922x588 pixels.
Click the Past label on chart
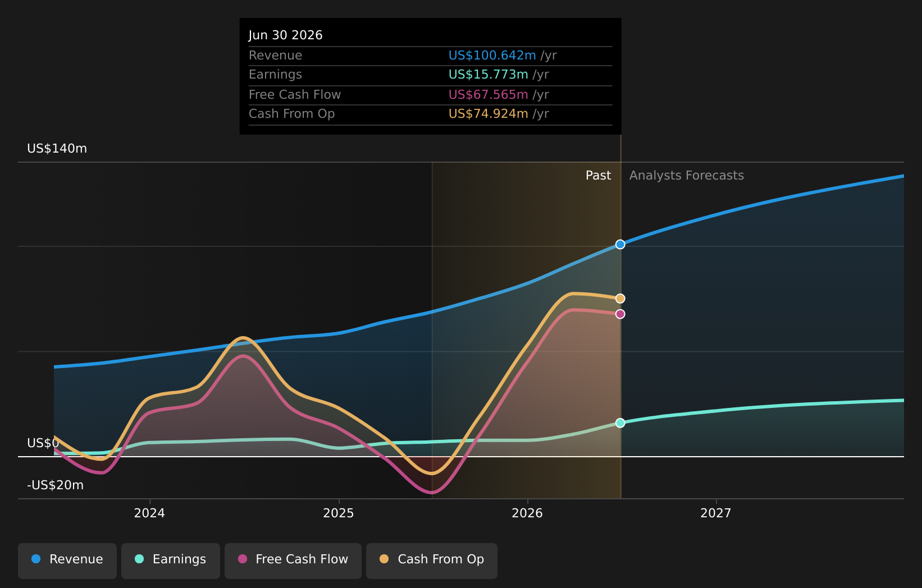click(x=598, y=176)
